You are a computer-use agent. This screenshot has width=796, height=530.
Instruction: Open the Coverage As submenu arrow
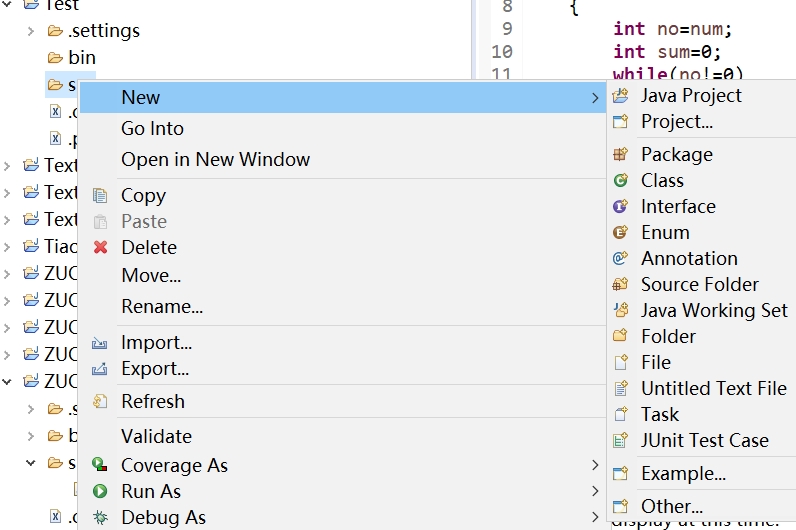tap(596, 466)
